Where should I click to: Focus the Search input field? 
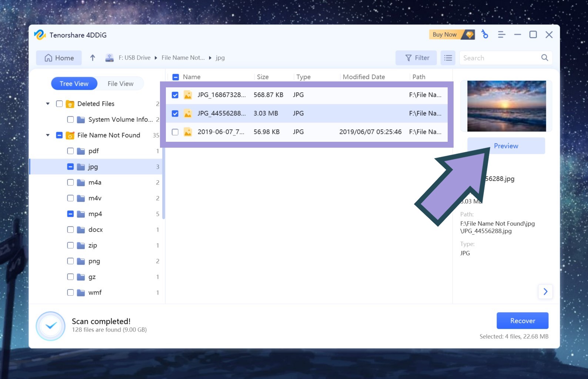click(500, 58)
